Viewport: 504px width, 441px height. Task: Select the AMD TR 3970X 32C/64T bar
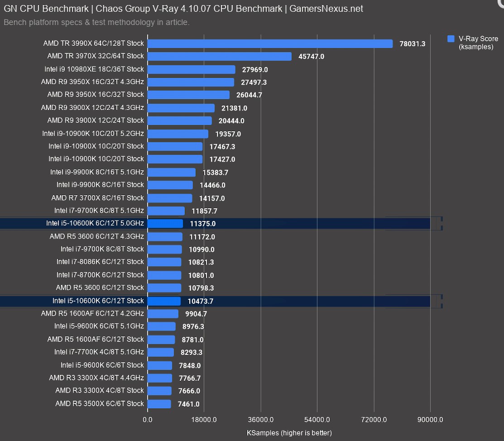(220, 56)
